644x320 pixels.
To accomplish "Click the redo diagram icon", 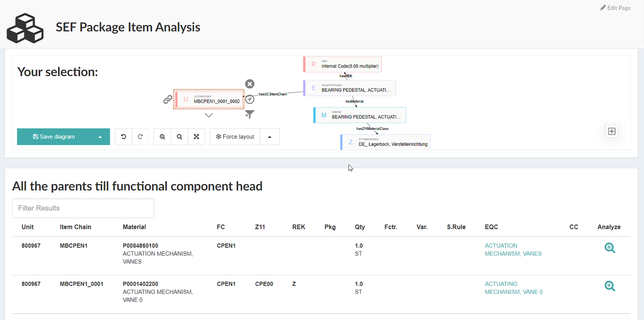I will click(x=140, y=137).
